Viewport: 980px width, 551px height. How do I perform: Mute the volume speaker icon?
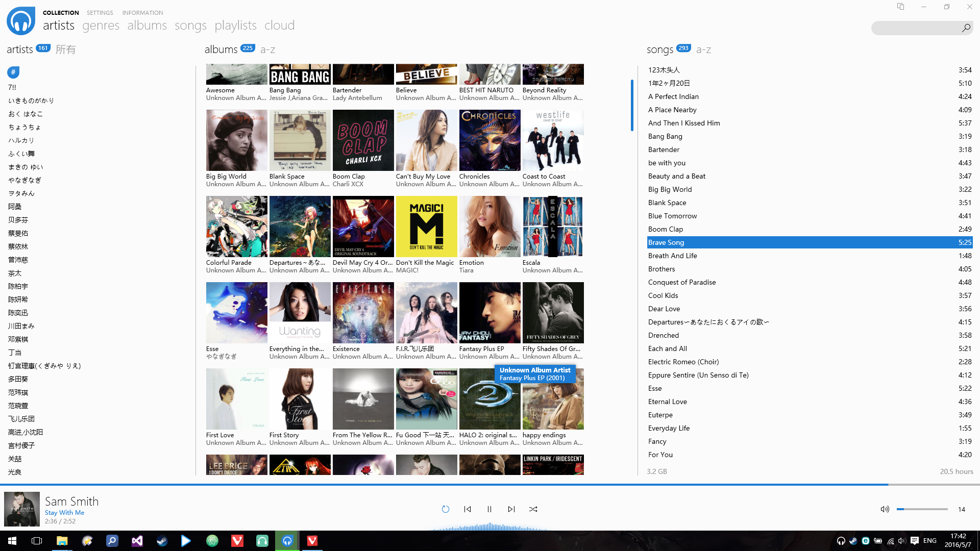coord(885,509)
